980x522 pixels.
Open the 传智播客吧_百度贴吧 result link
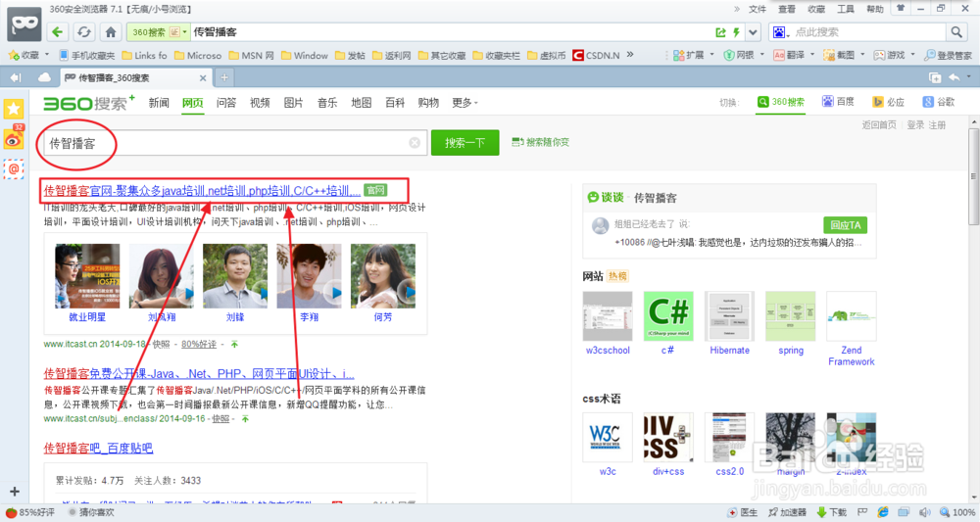tap(98, 448)
